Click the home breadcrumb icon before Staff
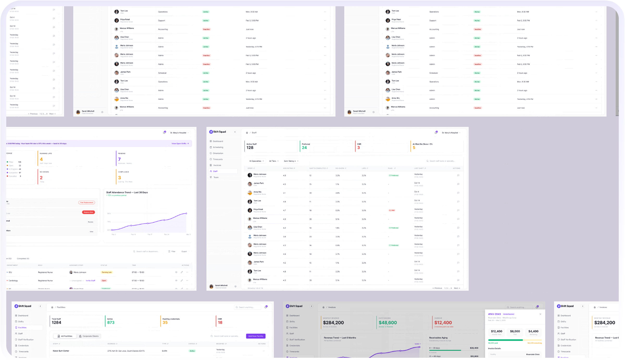The image size is (625, 364). 247,133
